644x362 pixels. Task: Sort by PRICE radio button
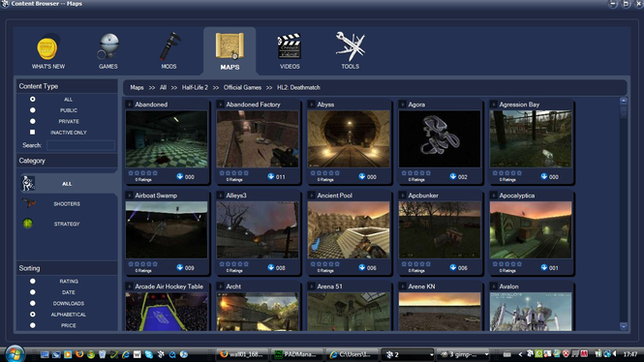(x=33, y=325)
